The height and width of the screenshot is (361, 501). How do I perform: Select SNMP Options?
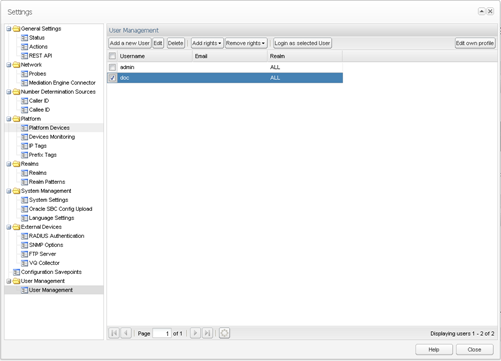46,245
